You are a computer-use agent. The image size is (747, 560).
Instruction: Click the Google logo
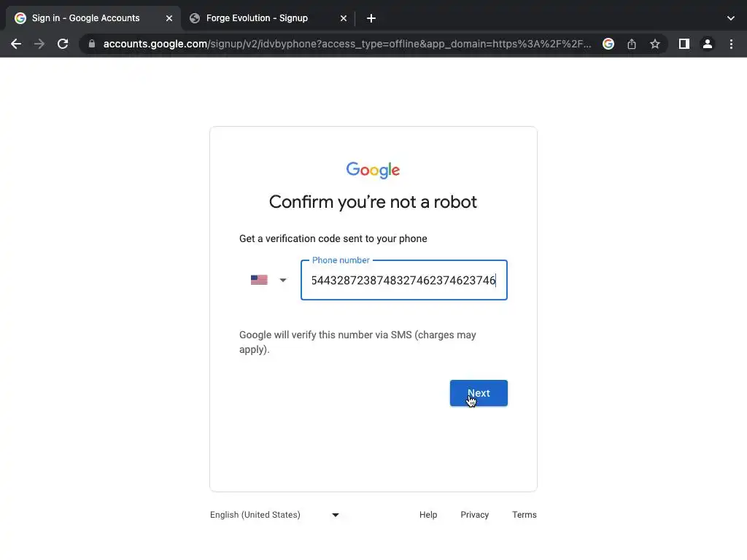(x=373, y=170)
